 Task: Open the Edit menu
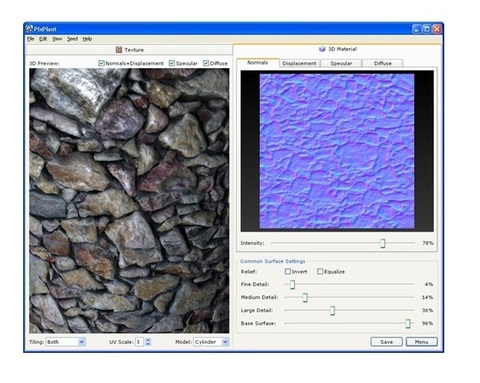43,39
